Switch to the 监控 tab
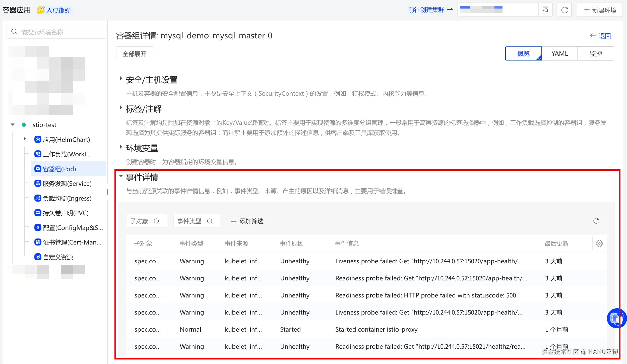The image size is (627, 364). click(x=596, y=53)
